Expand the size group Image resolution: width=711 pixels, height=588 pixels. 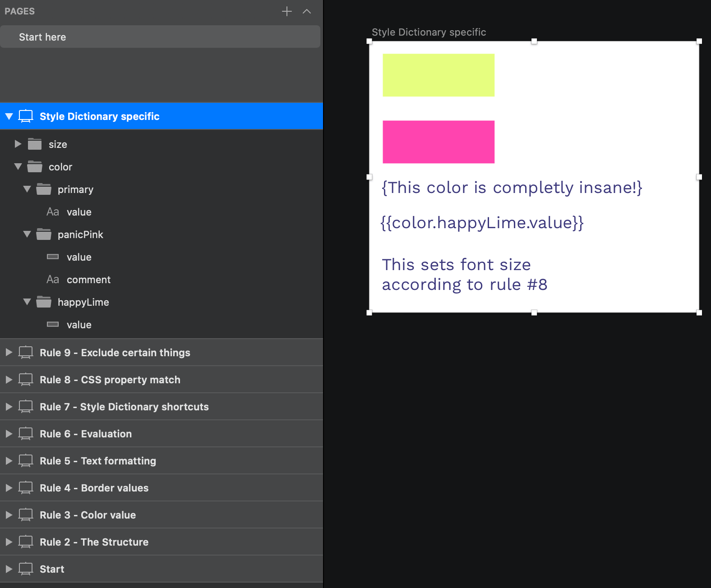click(18, 144)
